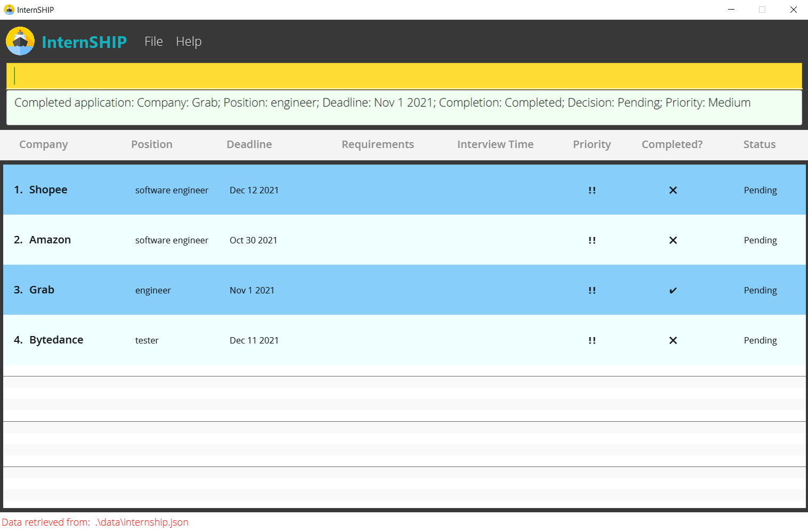Click the priority exclamation icon for Bytedance
The width and height of the screenshot is (808, 532).
pos(592,340)
